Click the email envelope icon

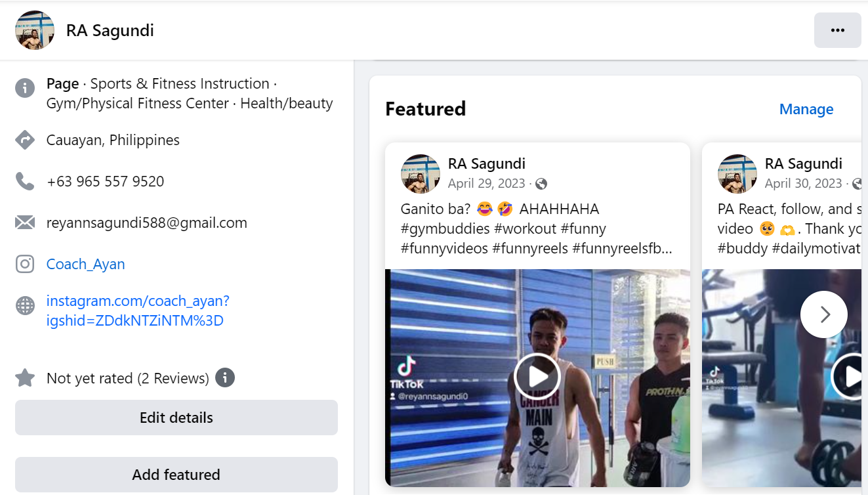click(25, 223)
